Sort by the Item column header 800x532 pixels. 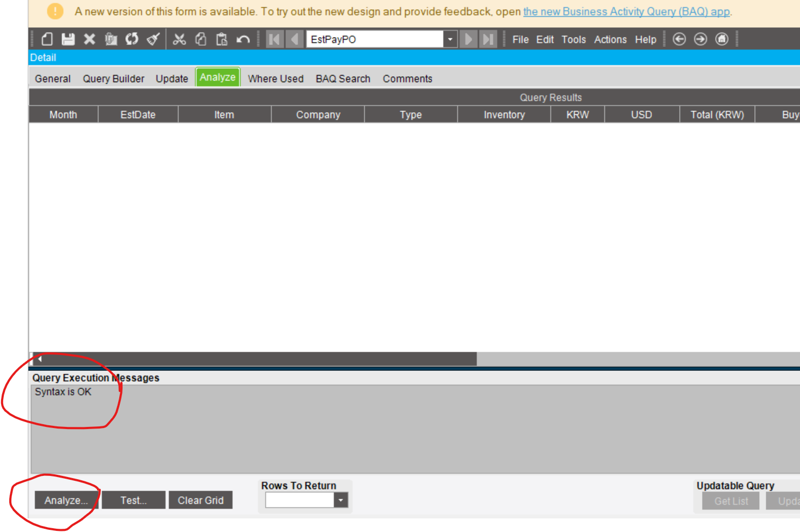(224, 115)
